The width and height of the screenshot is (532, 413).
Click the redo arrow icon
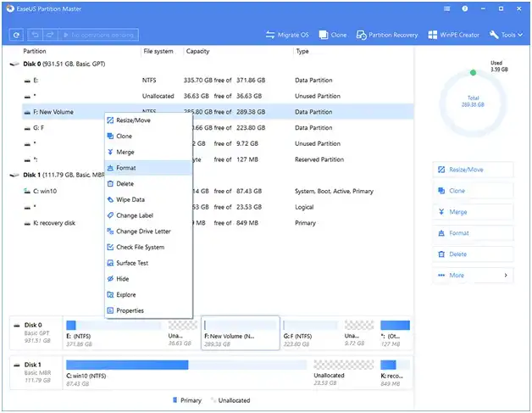tap(50, 35)
